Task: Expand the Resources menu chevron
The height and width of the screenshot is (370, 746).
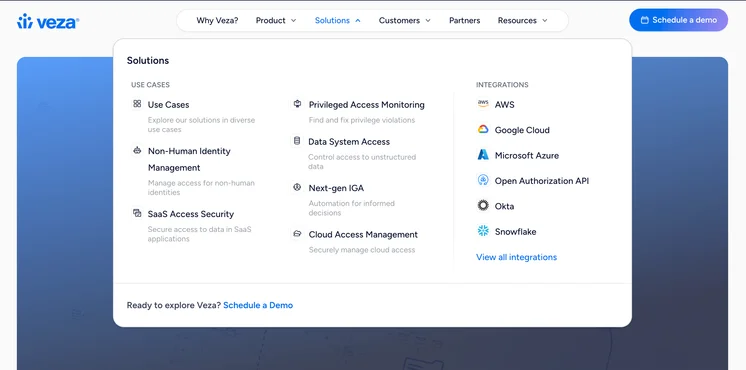Action: pos(545,20)
